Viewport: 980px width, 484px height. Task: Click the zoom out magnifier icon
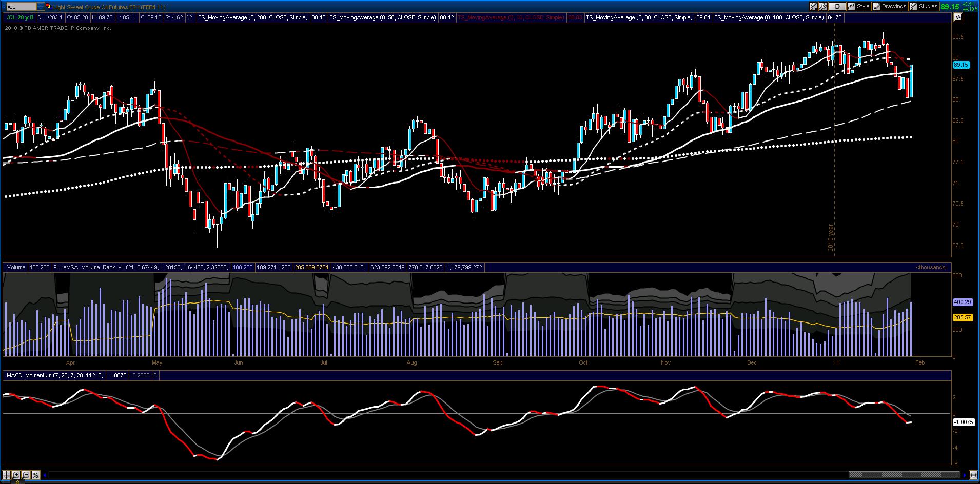tap(26, 475)
